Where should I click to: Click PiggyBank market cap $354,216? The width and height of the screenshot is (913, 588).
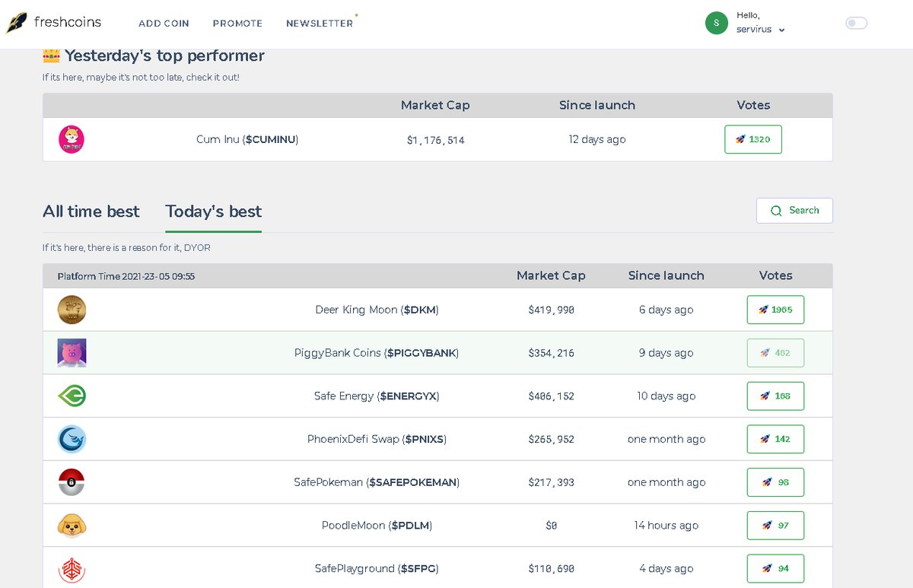point(551,353)
